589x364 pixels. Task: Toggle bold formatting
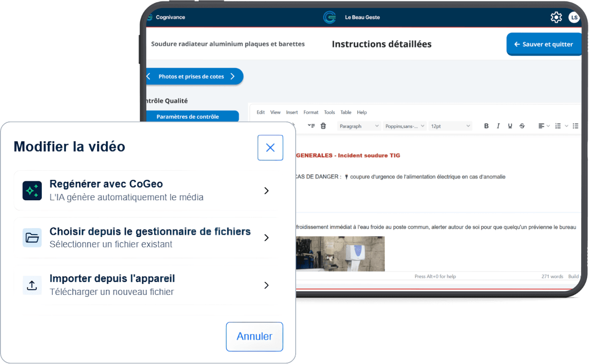pyautogui.click(x=486, y=126)
